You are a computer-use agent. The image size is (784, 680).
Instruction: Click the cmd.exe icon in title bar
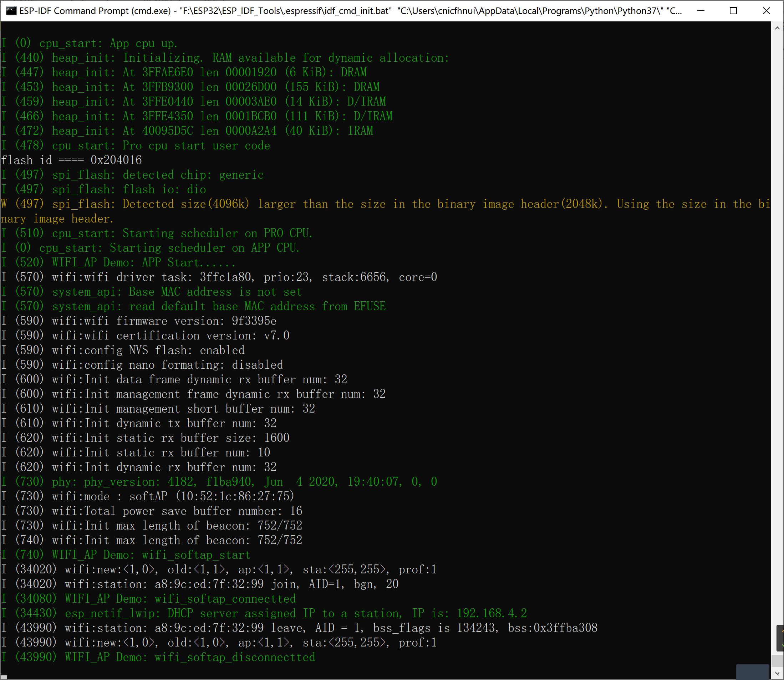coord(11,11)
